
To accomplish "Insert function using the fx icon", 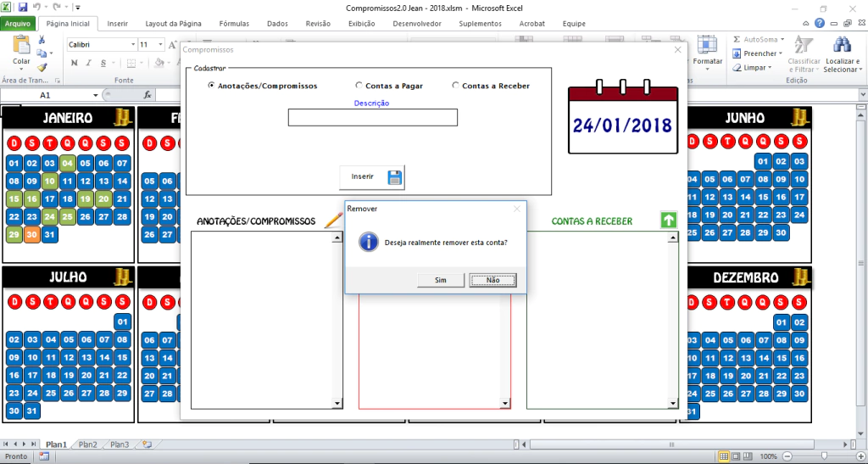I will coord(147,95).
